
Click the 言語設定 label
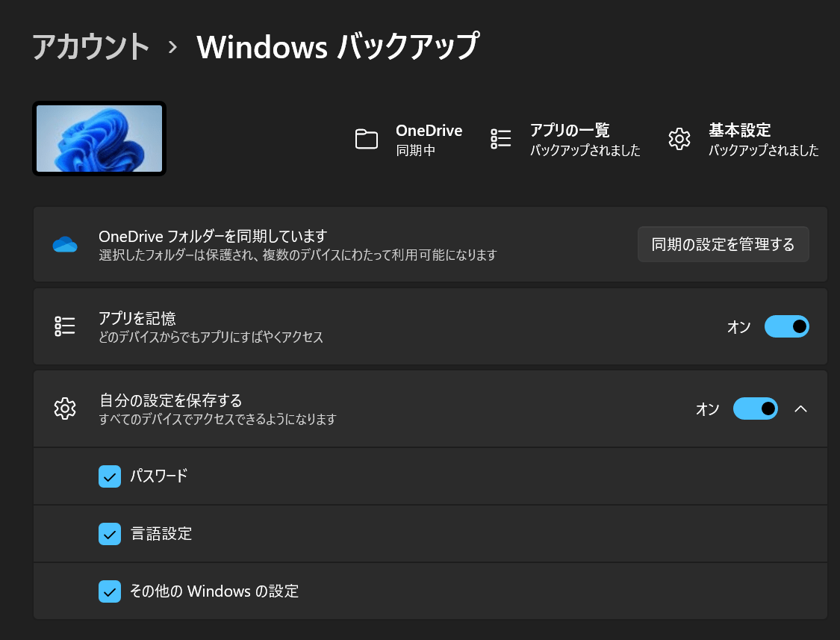(x=161, y=534)
